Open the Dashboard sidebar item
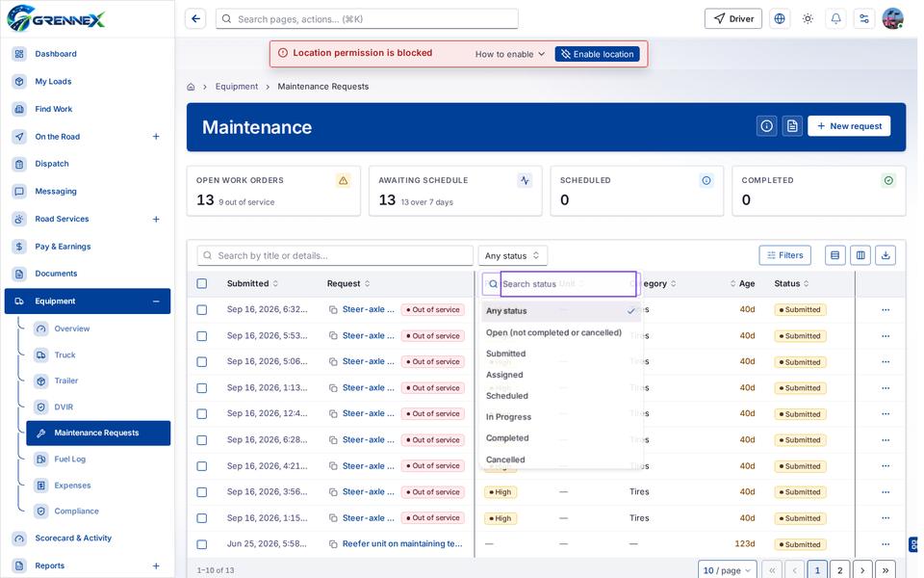 (88, 54)
